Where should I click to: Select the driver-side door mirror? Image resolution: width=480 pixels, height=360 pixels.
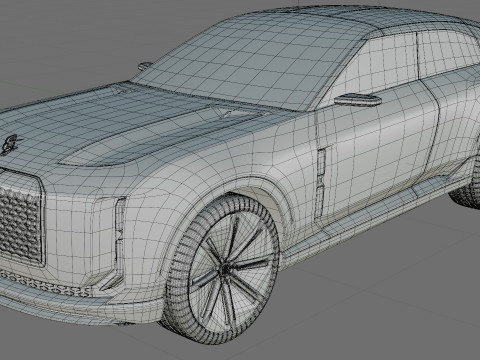click(358, 99)
